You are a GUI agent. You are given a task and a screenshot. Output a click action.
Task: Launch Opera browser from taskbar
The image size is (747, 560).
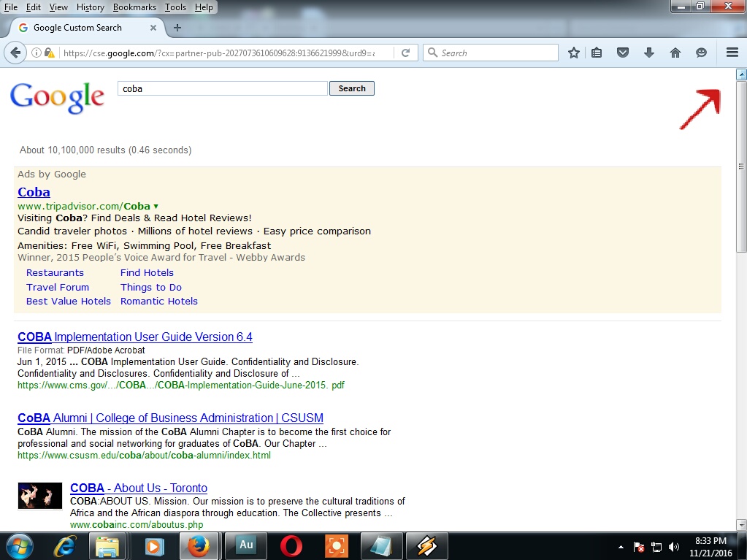tap(291, 546)
